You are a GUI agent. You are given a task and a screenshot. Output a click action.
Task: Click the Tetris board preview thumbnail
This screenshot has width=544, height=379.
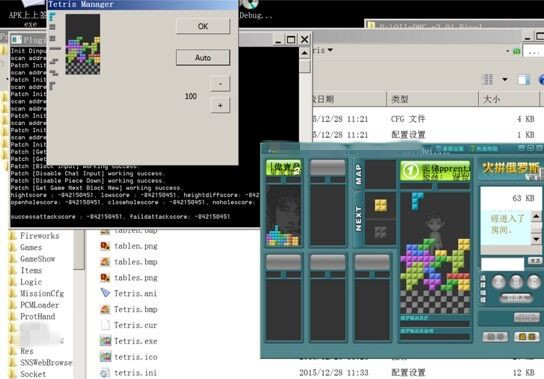pyautogui.click(x=83, y=44)
